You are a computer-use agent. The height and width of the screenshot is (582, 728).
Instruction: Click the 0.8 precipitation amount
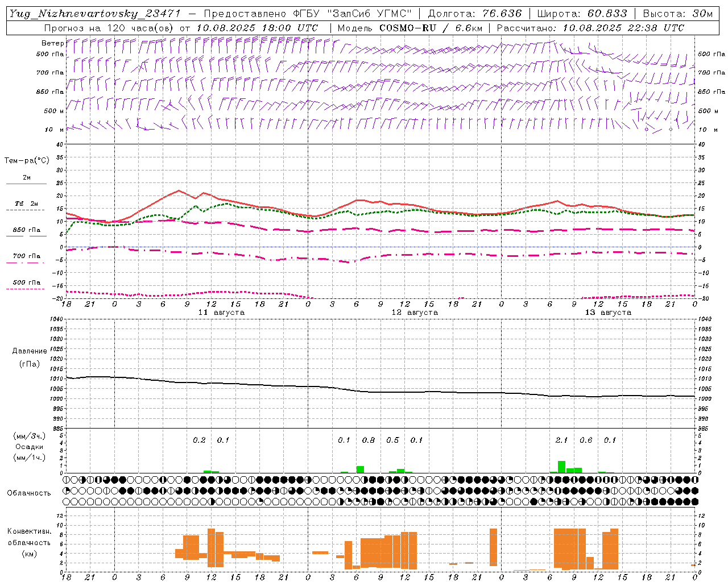[369, 440]
